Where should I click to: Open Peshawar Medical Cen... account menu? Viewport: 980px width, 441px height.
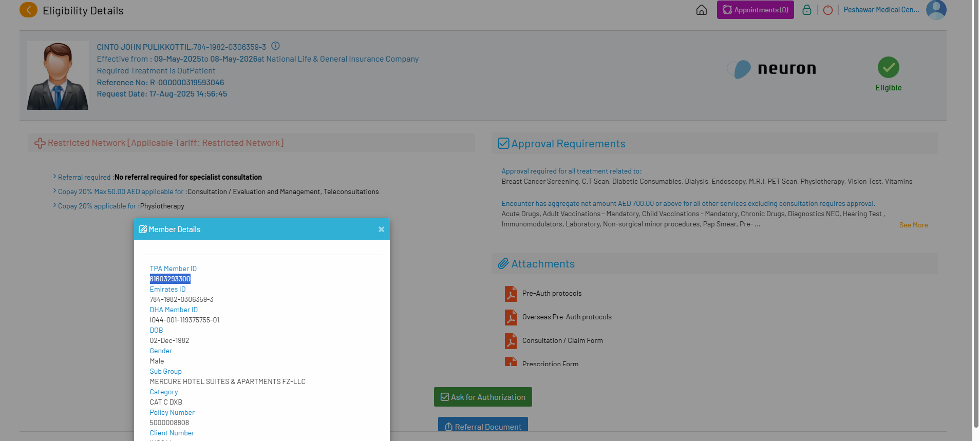(x=881, y=10)
